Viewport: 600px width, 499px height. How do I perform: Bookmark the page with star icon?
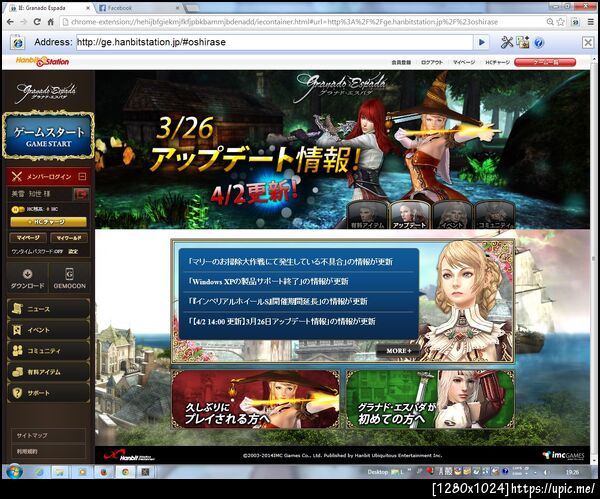pos(561,22)
